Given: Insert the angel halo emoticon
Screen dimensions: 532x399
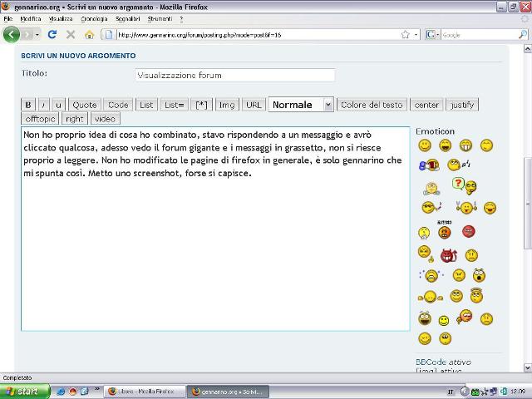Looking at the screenshot, I should point(477,294).
